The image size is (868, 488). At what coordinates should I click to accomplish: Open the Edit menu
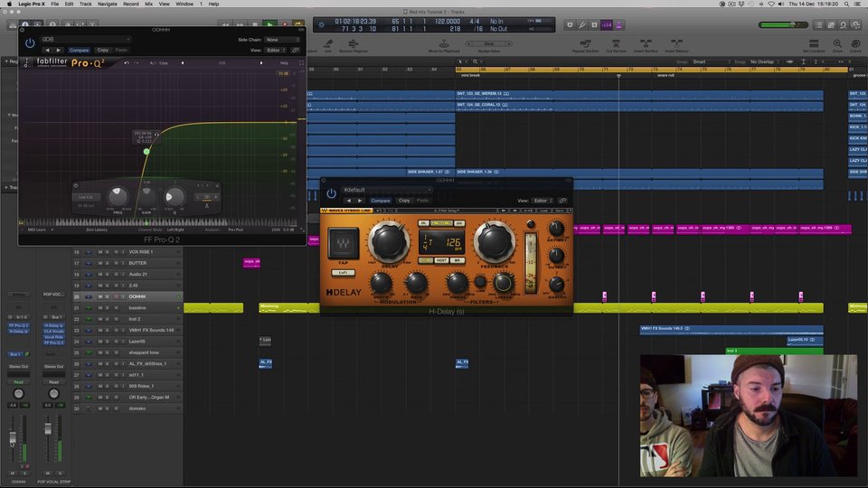(x=69, y=4)
